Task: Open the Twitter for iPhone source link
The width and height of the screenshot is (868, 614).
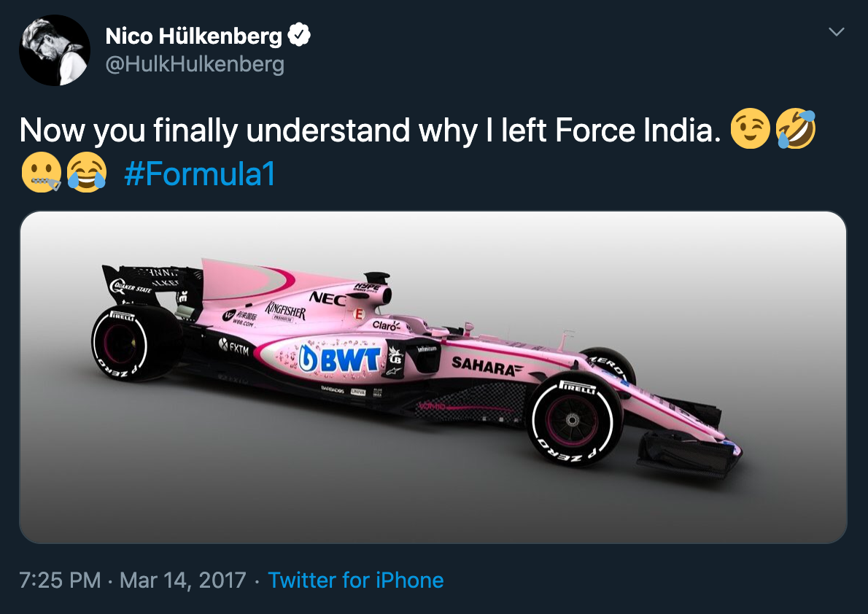Action: click(x=356, y=580)
